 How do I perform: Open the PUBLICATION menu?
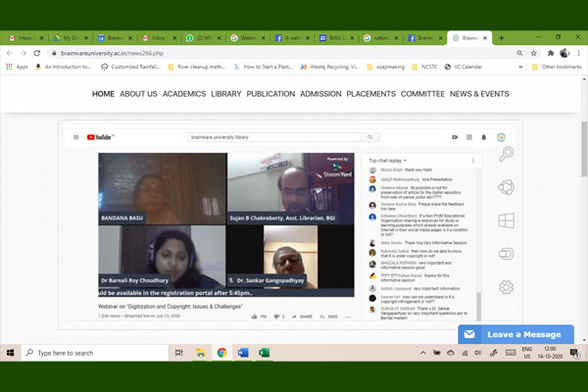(270, 94)
